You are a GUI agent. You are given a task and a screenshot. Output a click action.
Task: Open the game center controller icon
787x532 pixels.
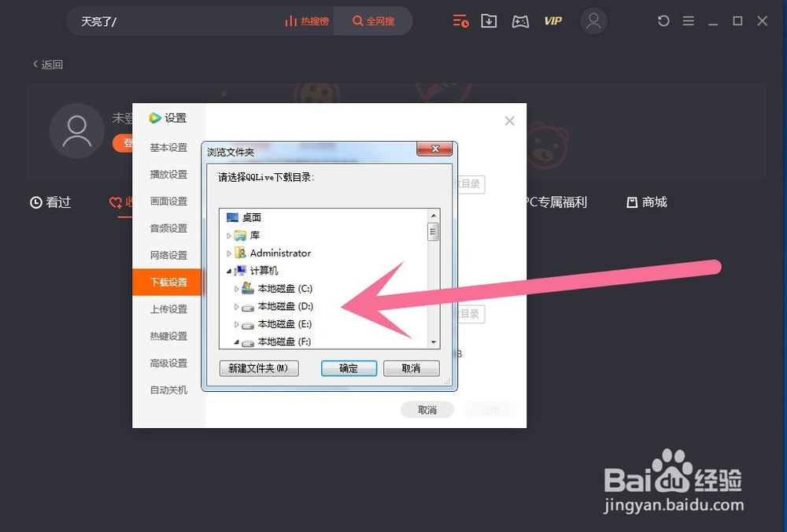(x=520, y=20)
